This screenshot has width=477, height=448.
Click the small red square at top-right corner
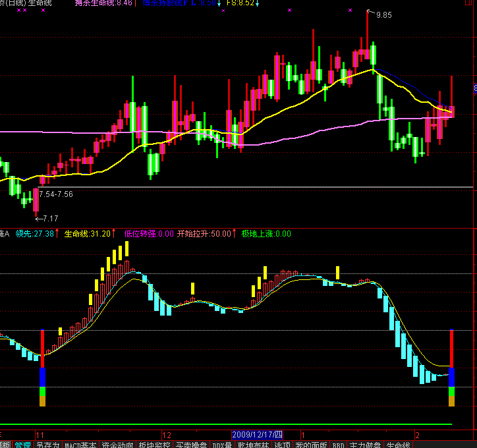coord(468,2)
